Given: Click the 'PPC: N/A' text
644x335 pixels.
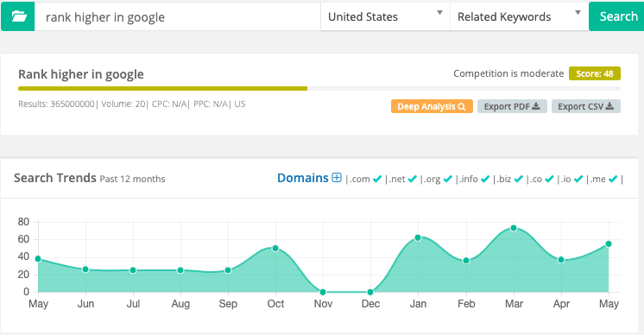Looking at the screenshot, I should (x=211, y=104).
